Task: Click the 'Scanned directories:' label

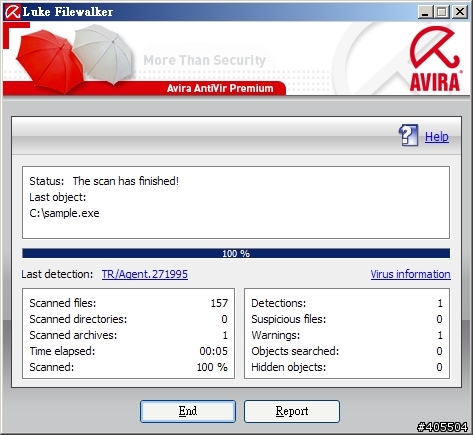Action: (78, 319)
